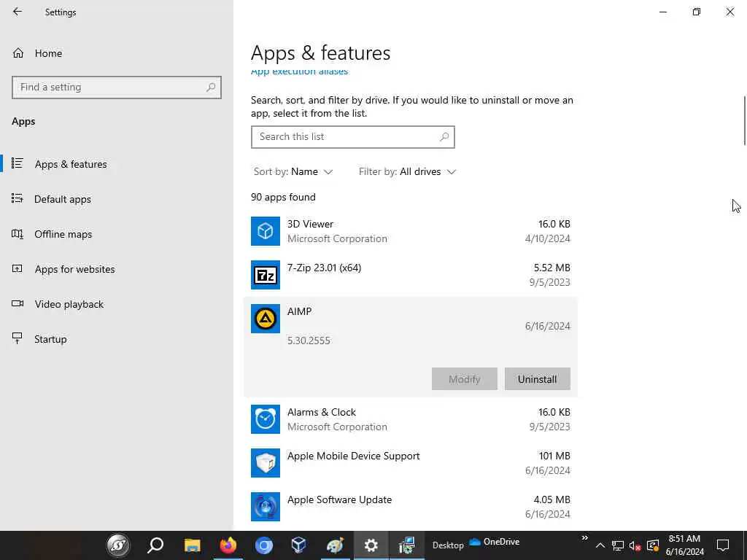Open Windows Search from the taskbar
Screen dimensions: 747x560
156,545
